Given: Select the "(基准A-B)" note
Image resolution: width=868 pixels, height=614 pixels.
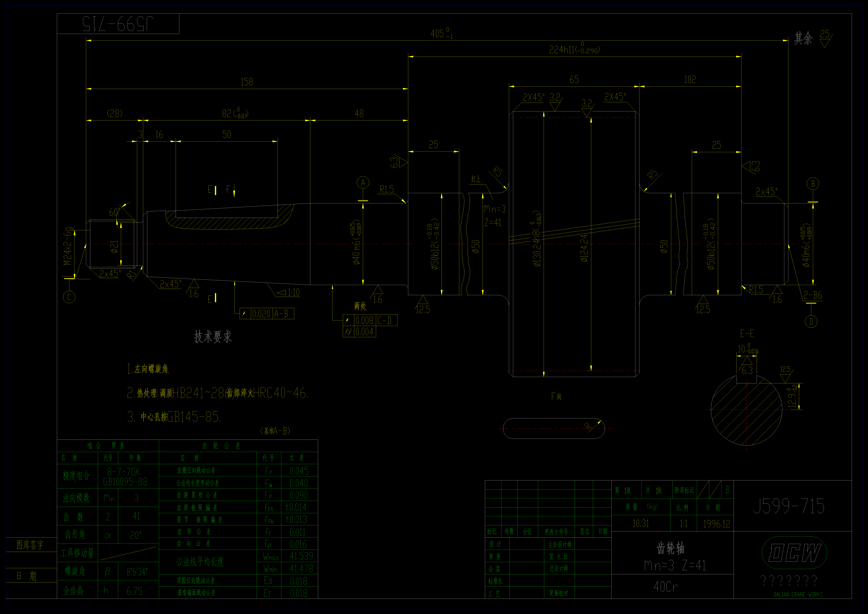Looking at the screenshot, I should click(275, 431).
